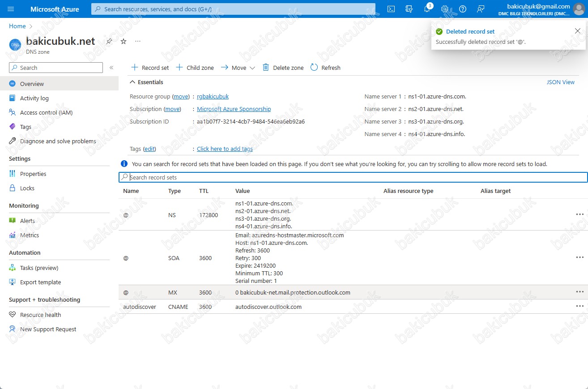This screenshot has width=588, height=389.
Task: Open the ellipsis menu for the autodiscover CNAME record
Action: 580,306
